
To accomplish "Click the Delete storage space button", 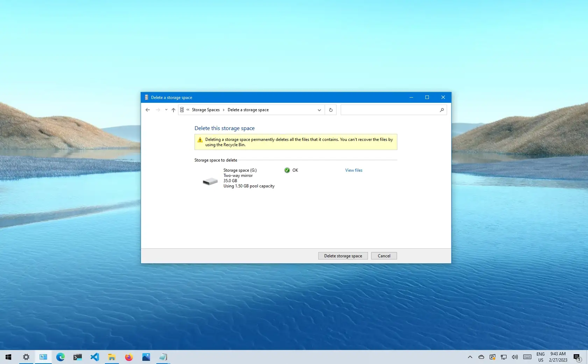I will point(342,256).
